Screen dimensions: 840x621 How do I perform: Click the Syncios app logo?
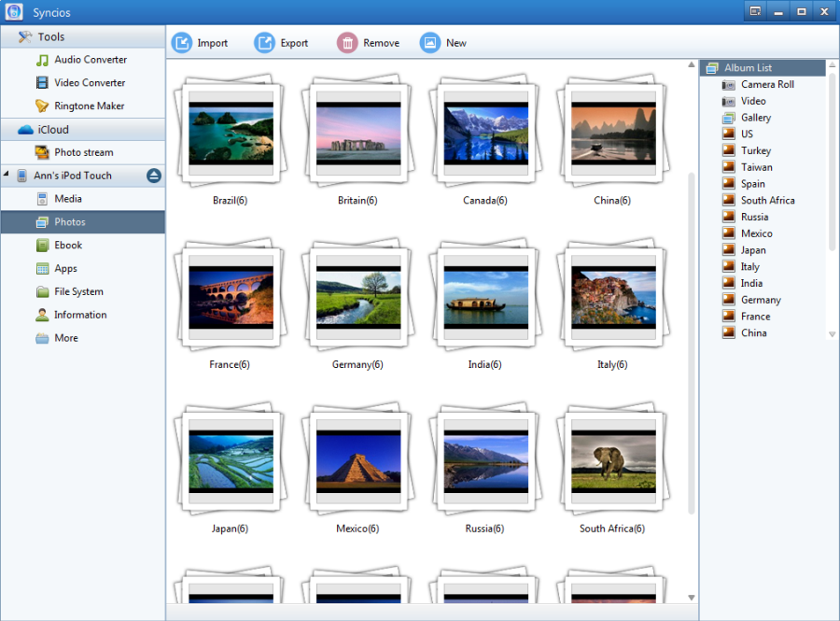14,12
